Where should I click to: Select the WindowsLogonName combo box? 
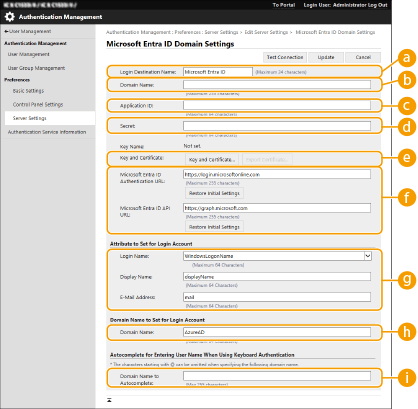click(x=277, y=256)
